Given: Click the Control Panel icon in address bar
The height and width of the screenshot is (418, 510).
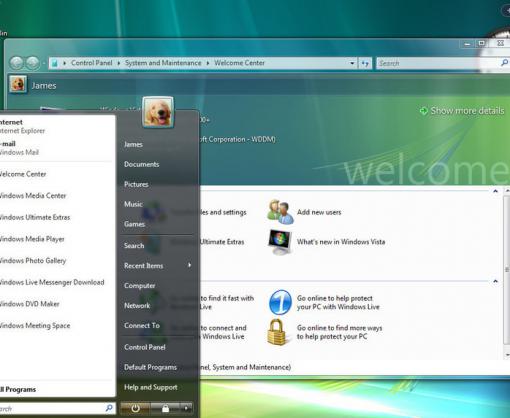Looking at the screenshot, I should point(54,63).
